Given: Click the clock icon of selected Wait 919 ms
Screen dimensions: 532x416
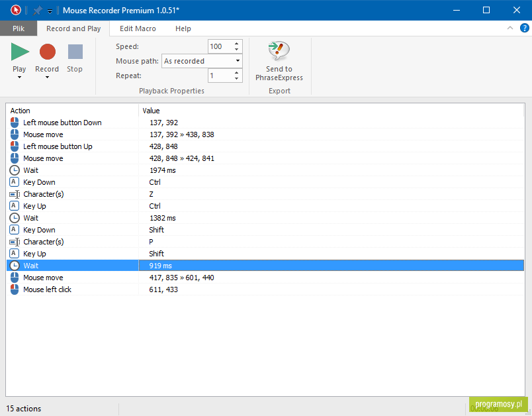Looking at the screenshot, I should pos(15,266).
